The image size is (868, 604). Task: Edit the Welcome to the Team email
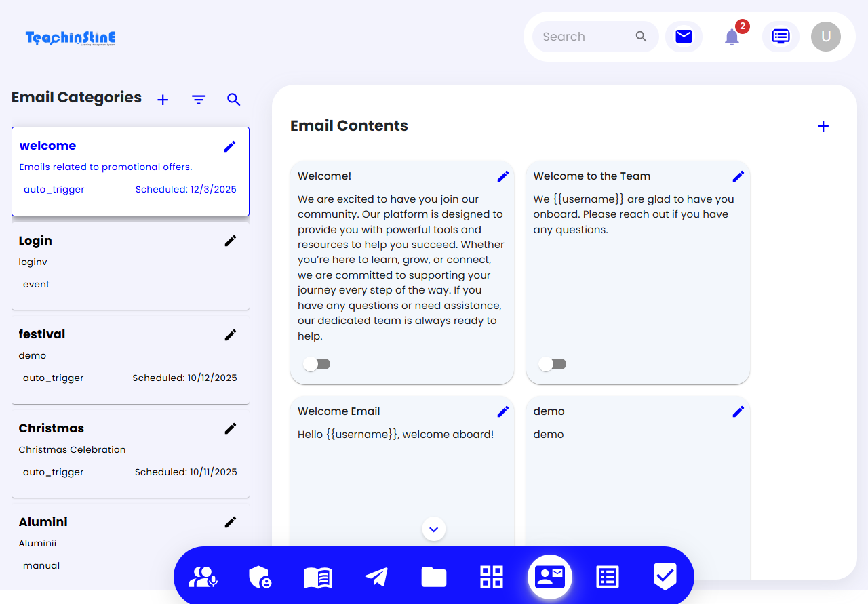coord(738,176)
